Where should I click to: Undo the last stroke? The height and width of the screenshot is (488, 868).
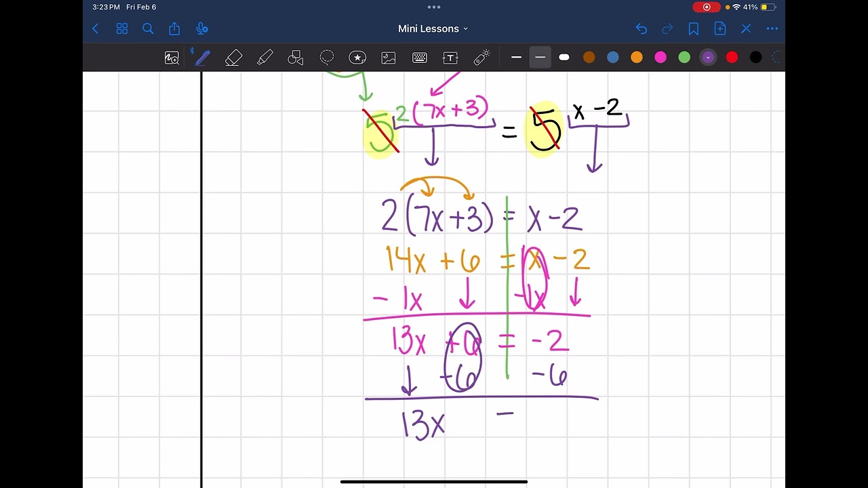tap(642, 28)
